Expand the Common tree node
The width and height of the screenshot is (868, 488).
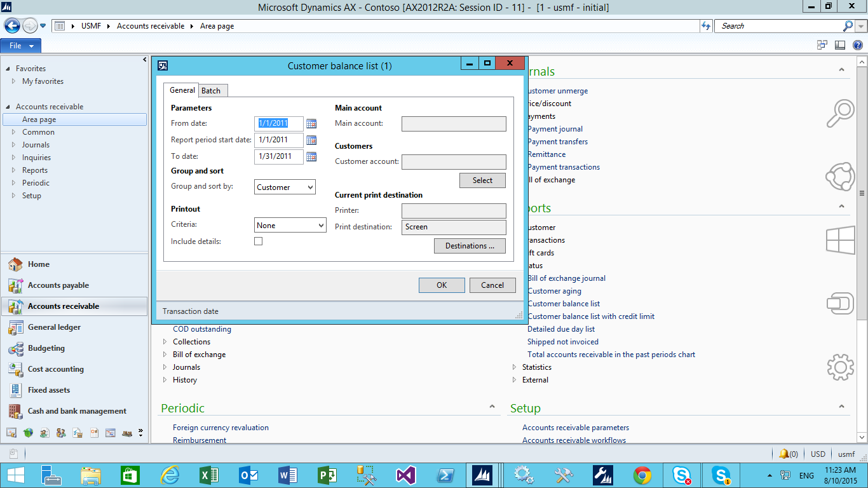(x=14, y=132)
